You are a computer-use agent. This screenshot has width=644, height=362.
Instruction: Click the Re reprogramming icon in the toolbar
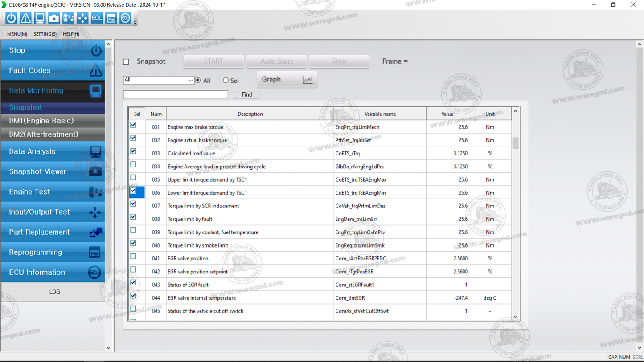click(111, 18)
